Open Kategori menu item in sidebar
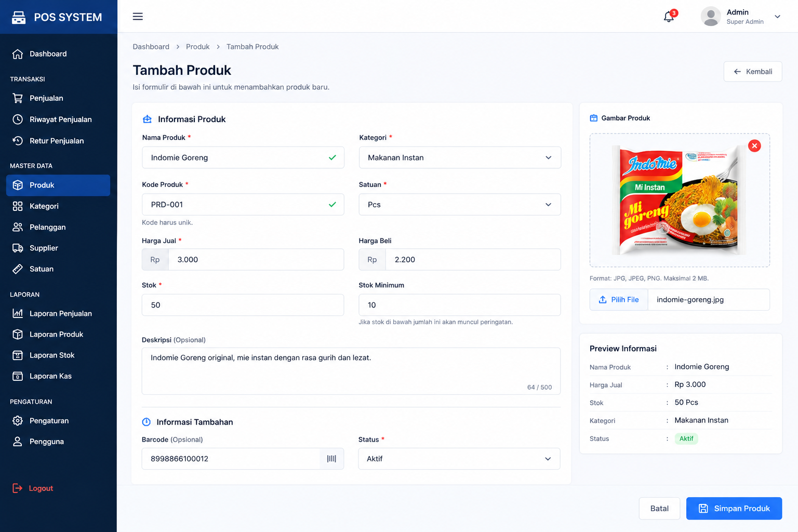The width and height of the screenshot is (798, 532). (x=58, y=206)
